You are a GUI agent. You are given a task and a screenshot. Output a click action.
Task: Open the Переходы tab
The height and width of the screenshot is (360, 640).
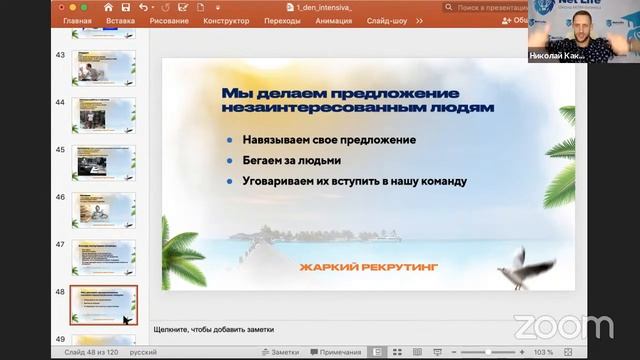(282, 21)
